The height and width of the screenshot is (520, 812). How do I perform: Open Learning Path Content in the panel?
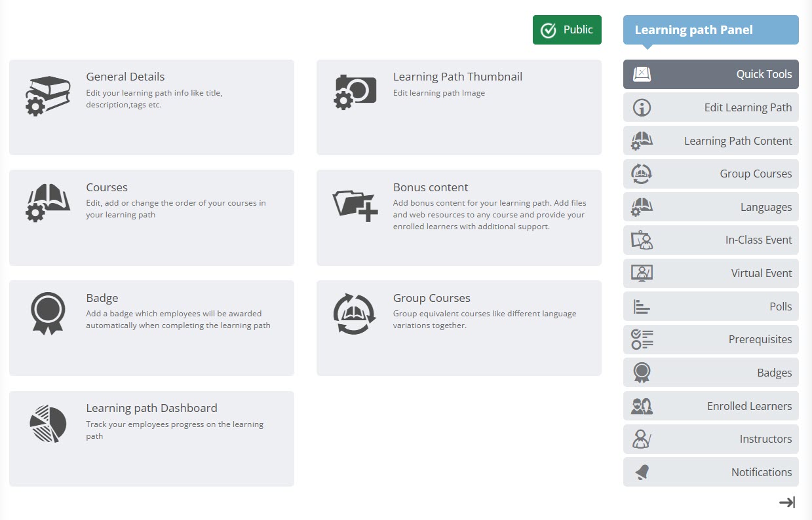coord(710,141)
